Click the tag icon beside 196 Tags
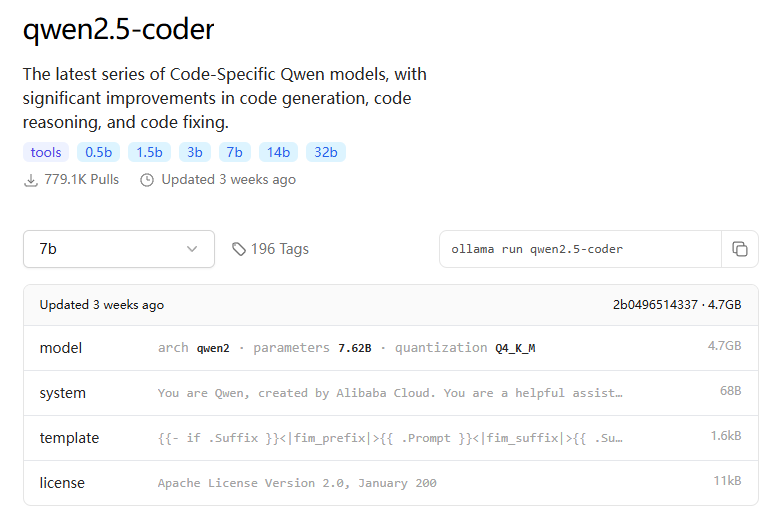Image resolution: width=784 pixels, height=516 pixels. (239, 249)
